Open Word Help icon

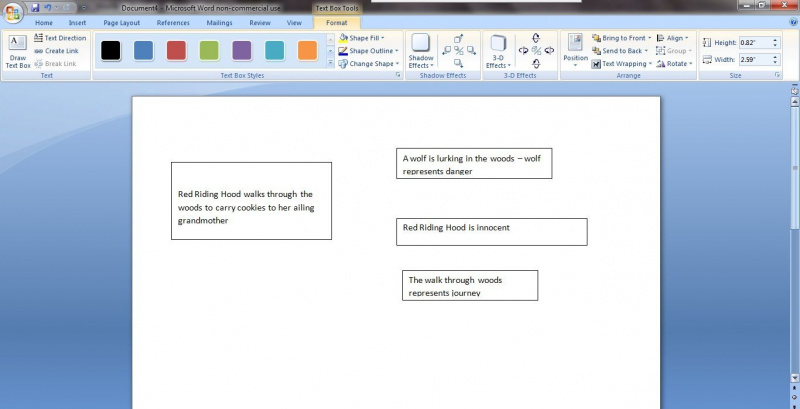coord(795,22)
